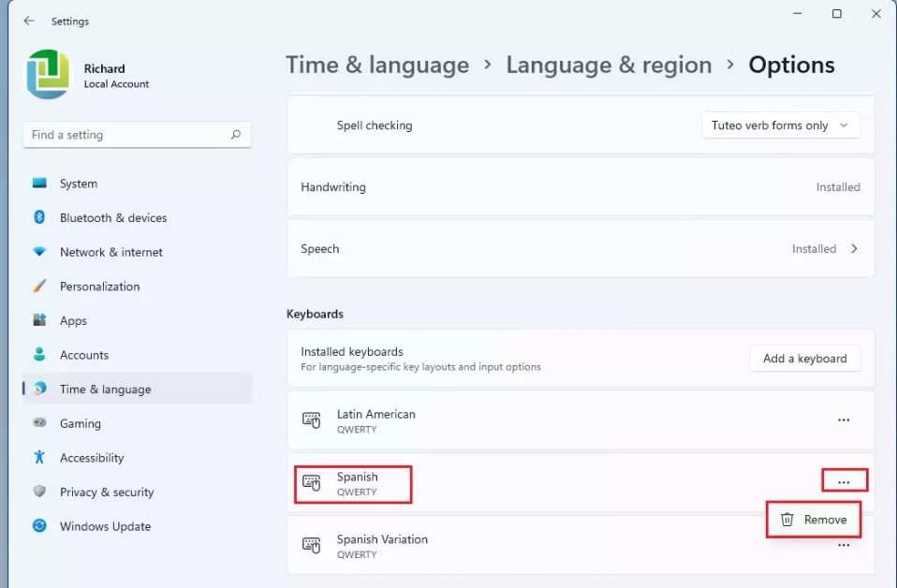The image size is (897, 588).
Task: Select the Privacy & security shield icon
Action: 39,492
